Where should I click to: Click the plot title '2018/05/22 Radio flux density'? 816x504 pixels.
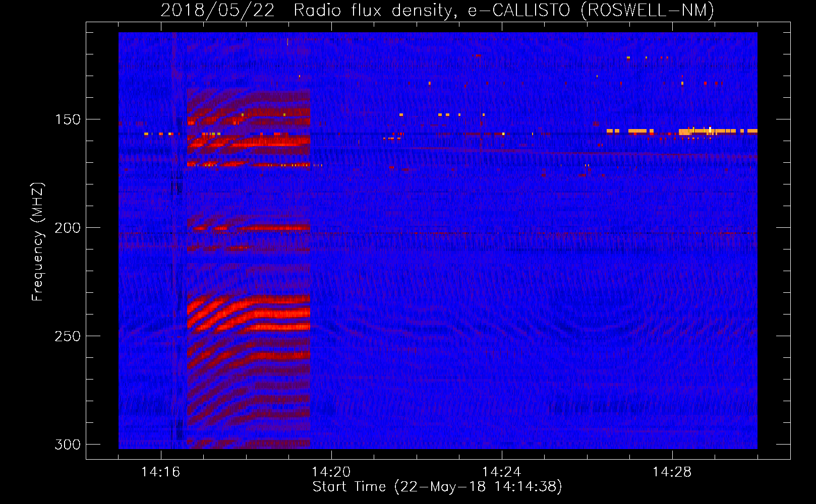437,10
